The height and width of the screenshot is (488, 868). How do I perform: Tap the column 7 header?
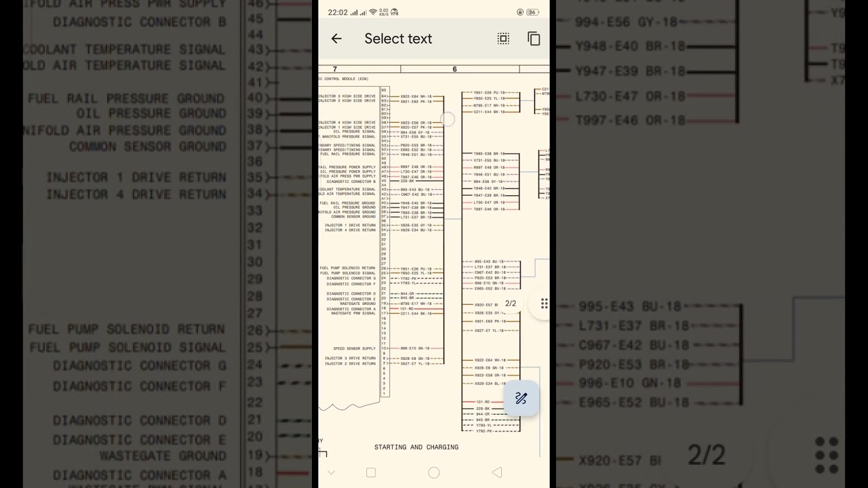coord(334,69)
